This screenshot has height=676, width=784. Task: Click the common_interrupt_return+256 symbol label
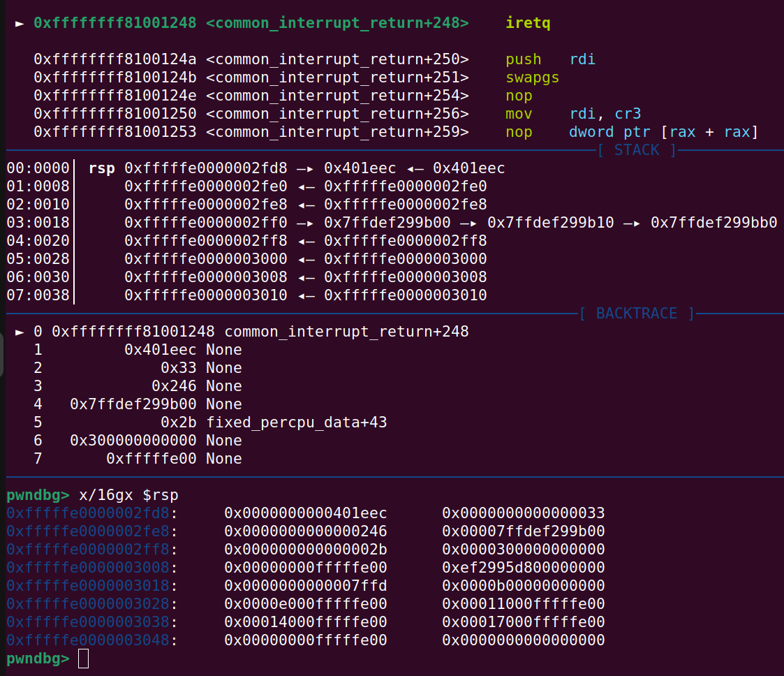coord(337,114)
